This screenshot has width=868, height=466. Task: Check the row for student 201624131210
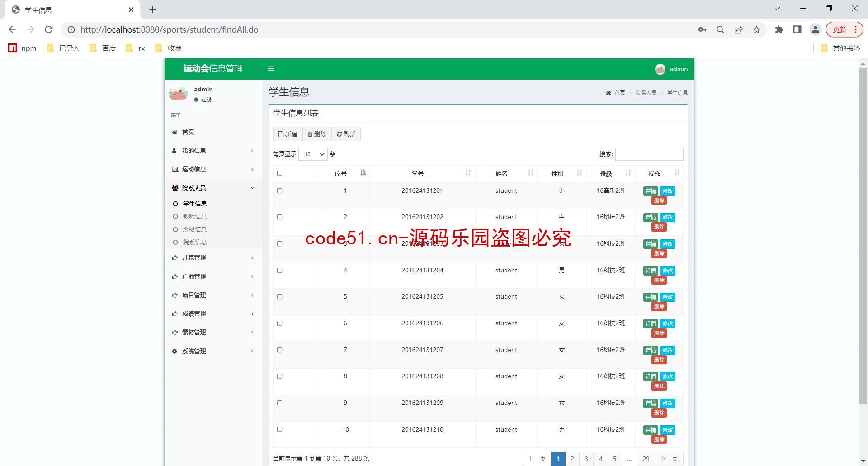[x=279, y=429]
